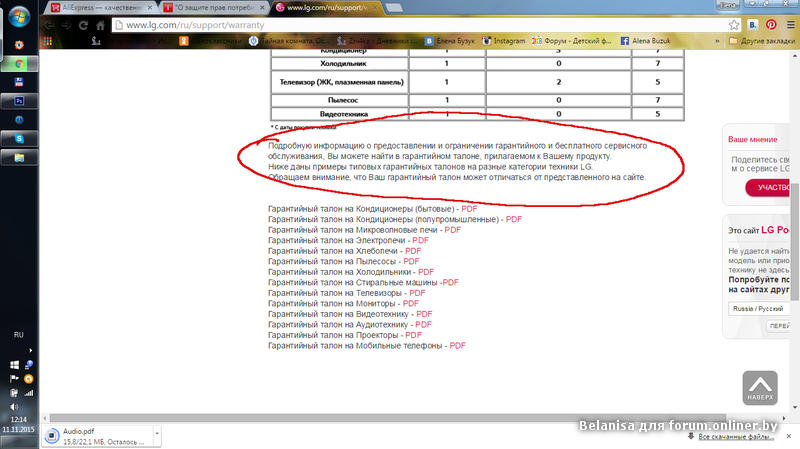Select the www.lg.com support tab
Screen dimensions: 800x449
[x=328, y=8]
